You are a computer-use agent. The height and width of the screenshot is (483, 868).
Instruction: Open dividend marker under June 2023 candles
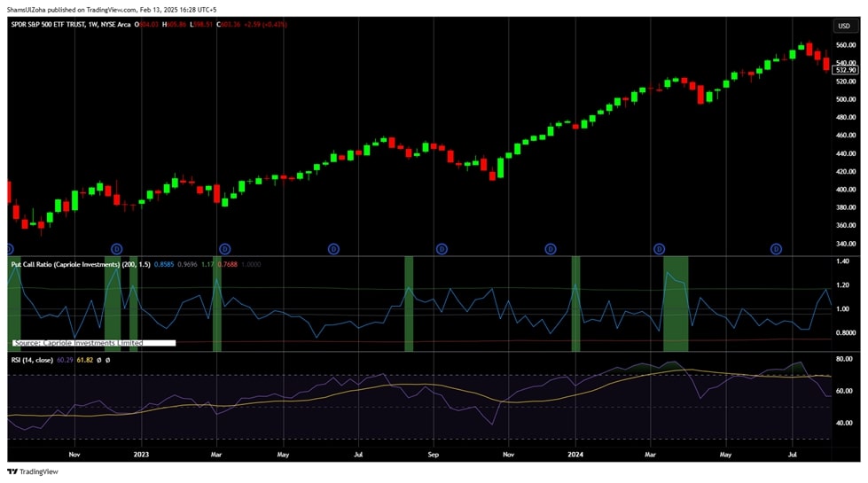(x=333, y=249)
